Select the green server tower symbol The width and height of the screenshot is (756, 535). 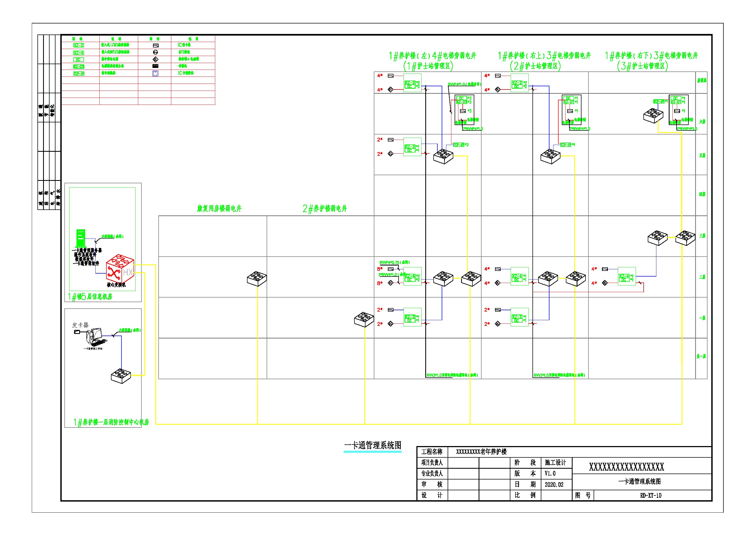click(x=81, y=238)
